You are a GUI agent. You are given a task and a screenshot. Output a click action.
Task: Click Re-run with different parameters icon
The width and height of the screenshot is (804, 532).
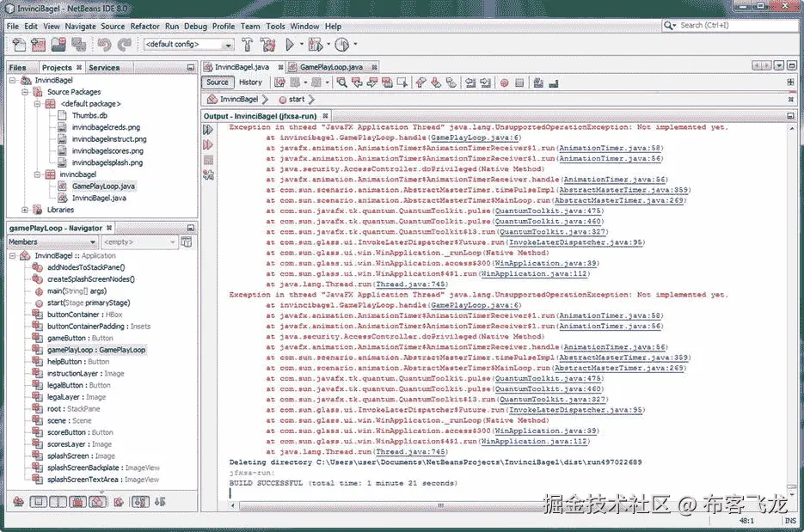[x=208, y=145]
